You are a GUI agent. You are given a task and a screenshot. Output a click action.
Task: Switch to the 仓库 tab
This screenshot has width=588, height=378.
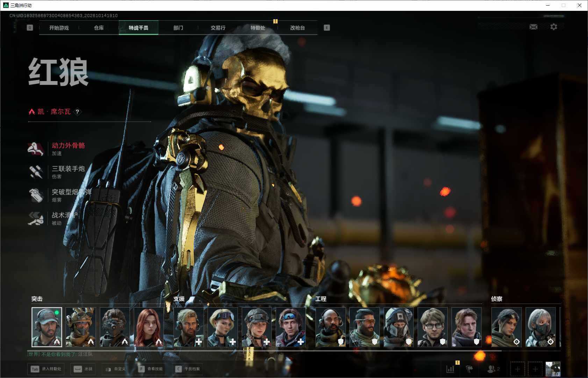(99, 28)
